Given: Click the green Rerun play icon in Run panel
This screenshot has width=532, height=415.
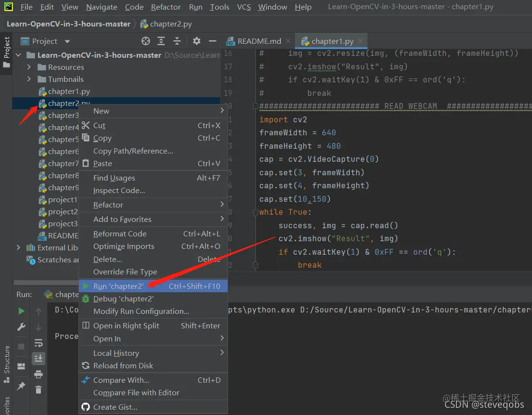Looking at the screenshot, I should pyautogui.click(x=21, y=311).
